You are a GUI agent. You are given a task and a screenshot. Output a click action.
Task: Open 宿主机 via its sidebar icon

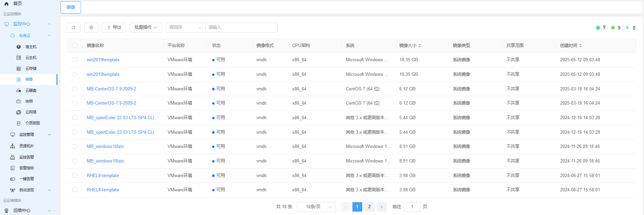[19, 47]
